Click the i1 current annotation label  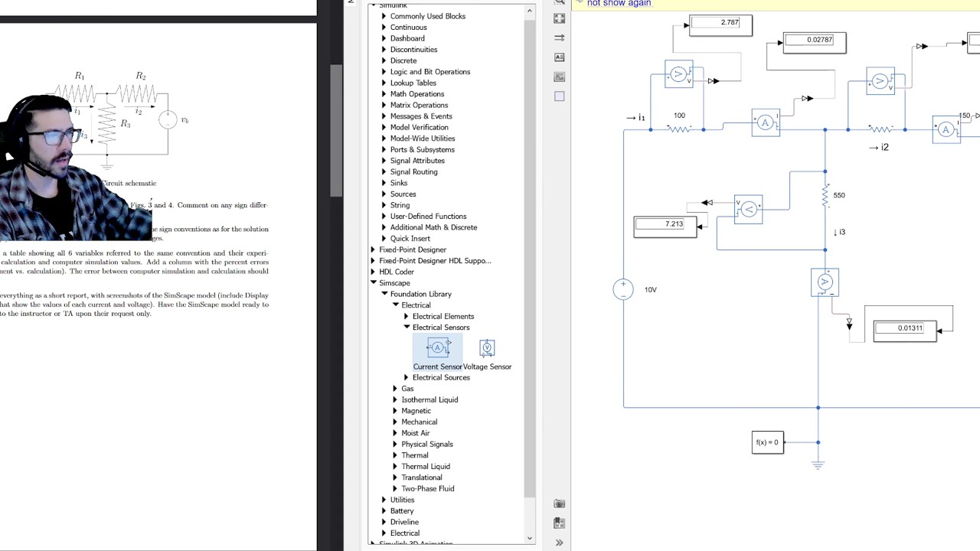coord(635,118)
